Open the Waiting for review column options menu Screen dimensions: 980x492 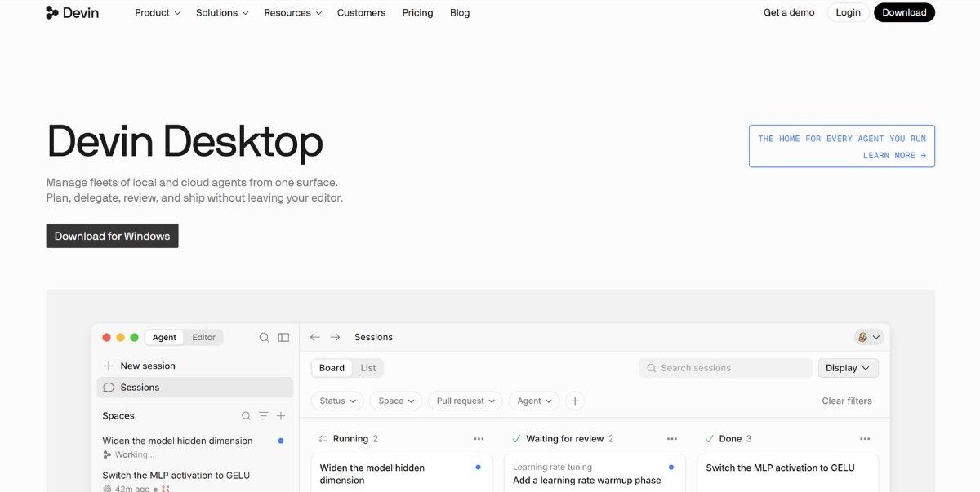671,439
